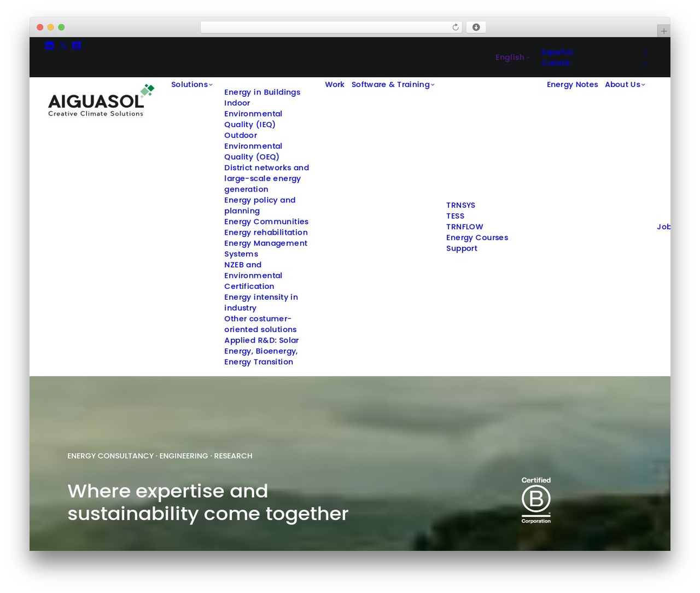Expand the English language dropdown
Screen dimensions: 700x593
pyautogui.click(x=512, y=57)
